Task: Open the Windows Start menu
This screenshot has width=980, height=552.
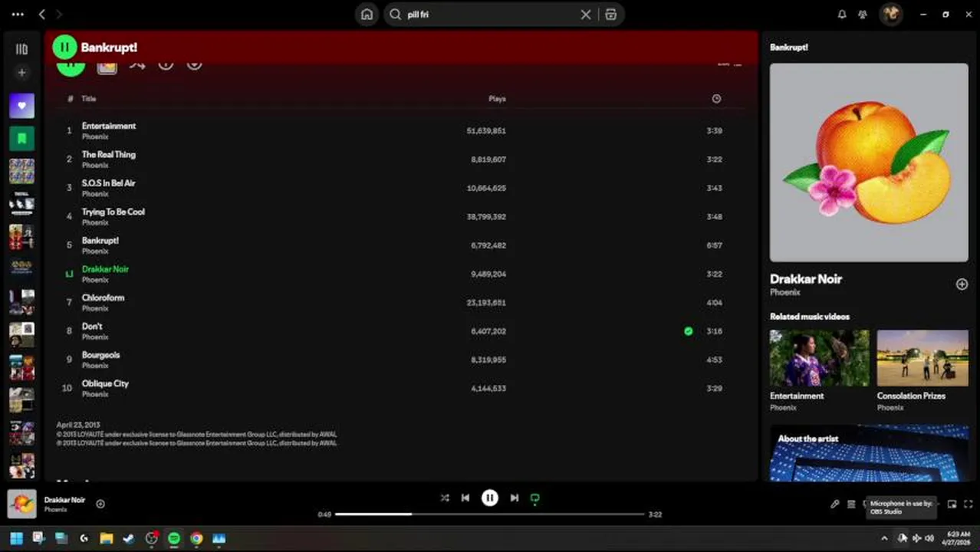Action: [x=16, y=538]
